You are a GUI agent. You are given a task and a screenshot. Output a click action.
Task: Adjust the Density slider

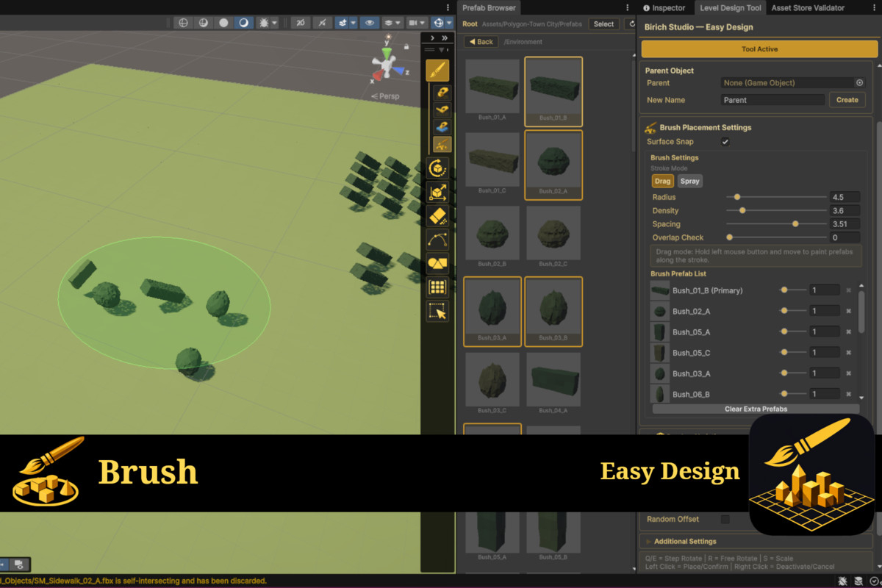pyautogui.click(x=775, y=211)
